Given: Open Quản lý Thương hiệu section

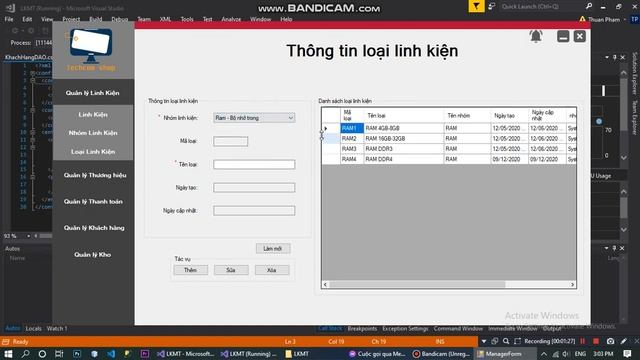Looking at the screenshot, I should pyautogui.click(x=95, y=175).
